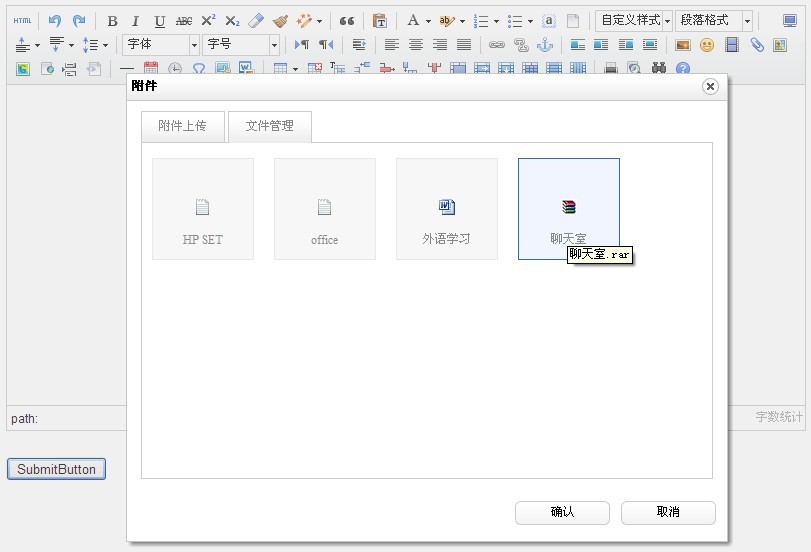Apply highlight background color icon

pyautogui.click(x=446, y=21)
